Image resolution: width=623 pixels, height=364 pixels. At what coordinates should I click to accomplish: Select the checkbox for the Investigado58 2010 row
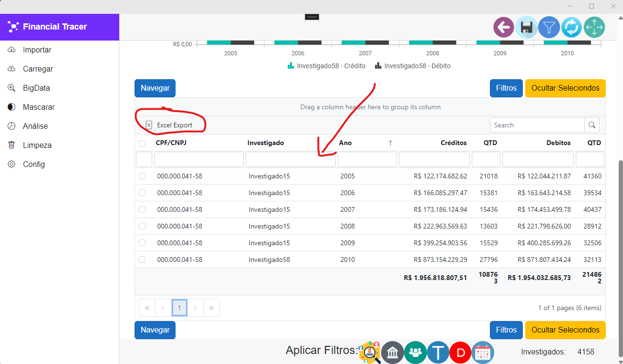(142, 260)
